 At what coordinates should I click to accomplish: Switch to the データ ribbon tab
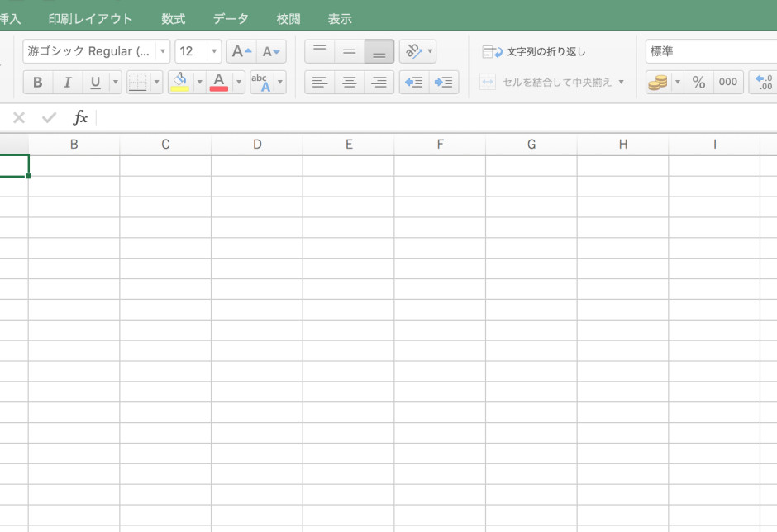pyautogui.click(x=230, y=17)
